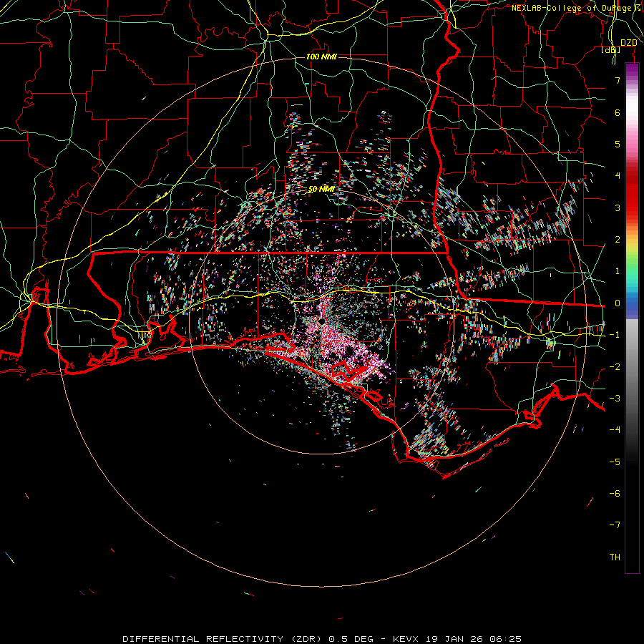644x644 pixels.
Task: Click the 50 NMI range ring label
Action: [x=321, y=190]
